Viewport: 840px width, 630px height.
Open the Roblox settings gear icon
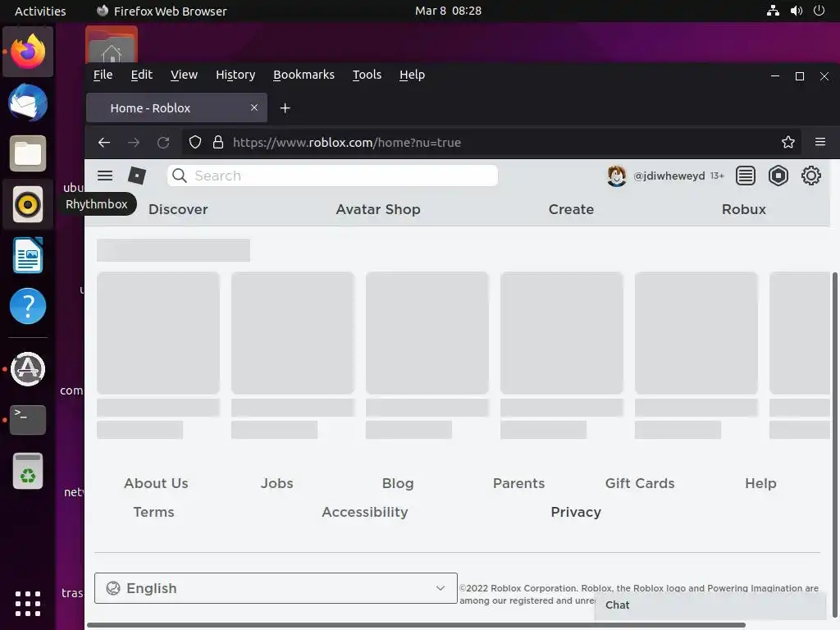(x=811, y=176)
